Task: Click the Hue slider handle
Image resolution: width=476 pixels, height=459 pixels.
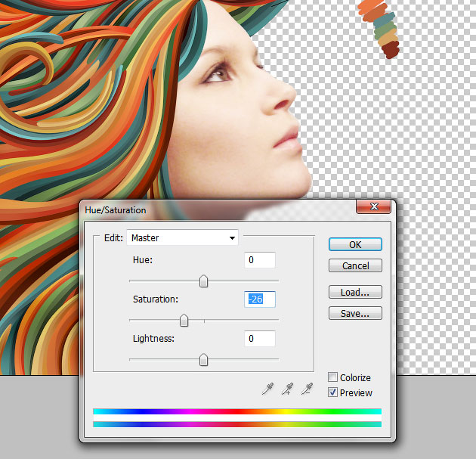Action: pyautogui.click(x=203, y=281)
